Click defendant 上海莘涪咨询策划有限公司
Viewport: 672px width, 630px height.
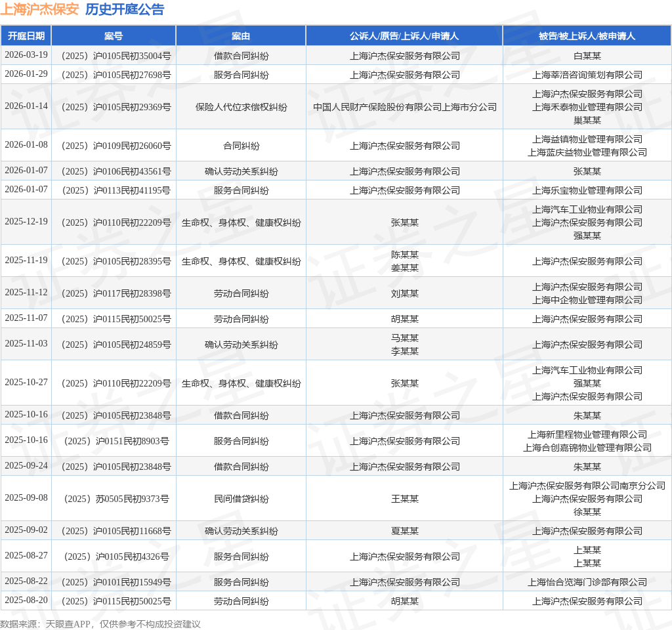click(587, 75)
